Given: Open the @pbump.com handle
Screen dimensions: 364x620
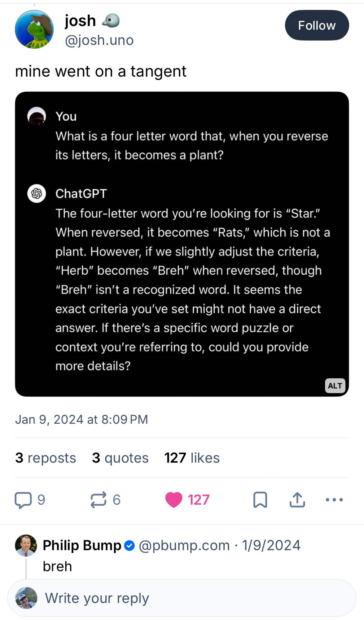Looking at the screenshot, I should (x=184, y=545).
